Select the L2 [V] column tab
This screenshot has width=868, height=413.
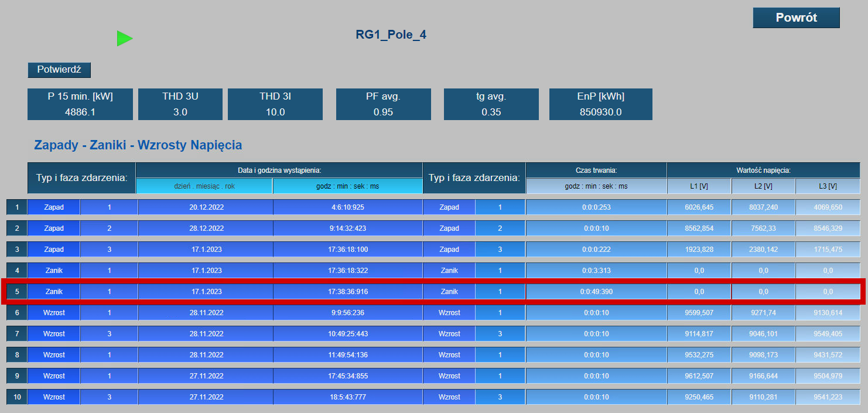(x=763, y=186)
